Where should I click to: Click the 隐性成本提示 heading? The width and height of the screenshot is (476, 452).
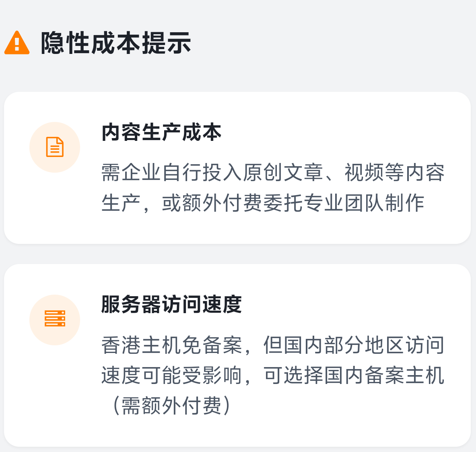click(116, 43)
